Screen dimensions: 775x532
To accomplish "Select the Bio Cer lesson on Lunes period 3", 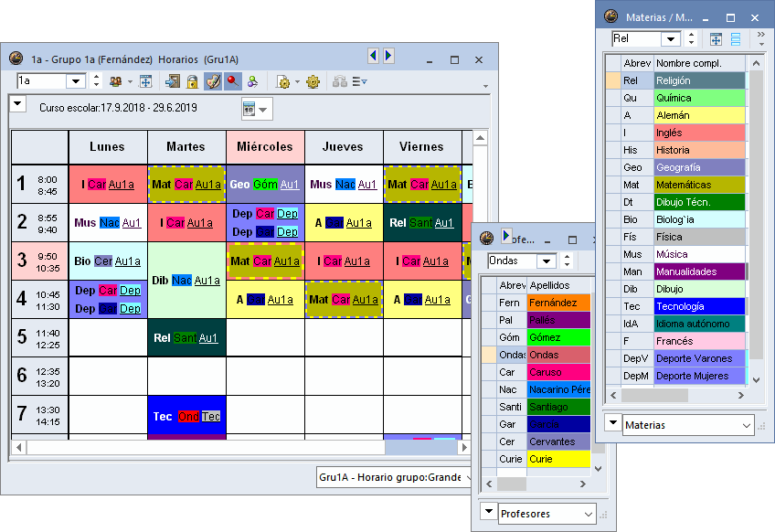I will 107,261.
